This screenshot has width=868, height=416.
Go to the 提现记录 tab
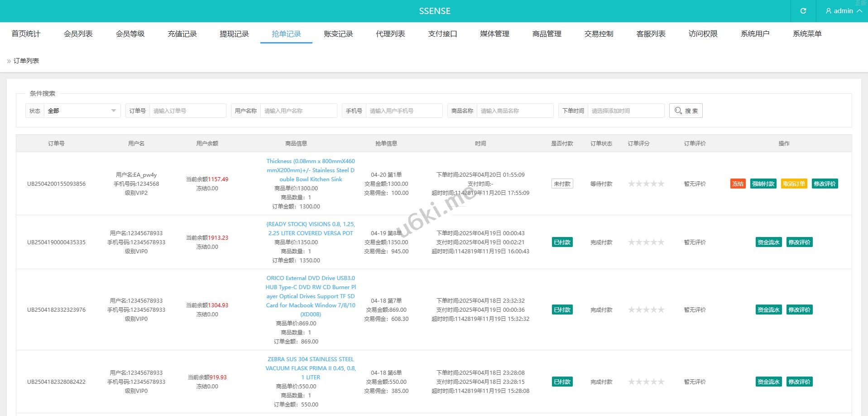(234, 34)
